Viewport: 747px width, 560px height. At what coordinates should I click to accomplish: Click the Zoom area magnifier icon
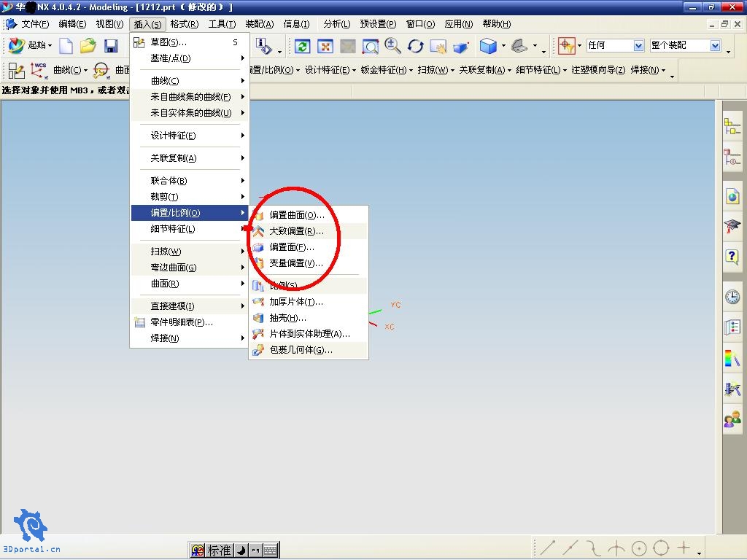click(x=370, y=46)
